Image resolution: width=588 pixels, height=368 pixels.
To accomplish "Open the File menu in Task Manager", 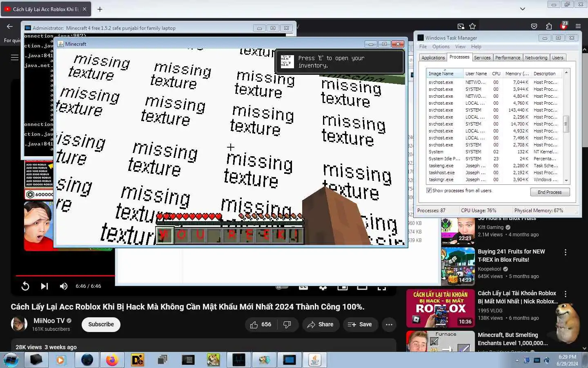I will click(423, 47).
